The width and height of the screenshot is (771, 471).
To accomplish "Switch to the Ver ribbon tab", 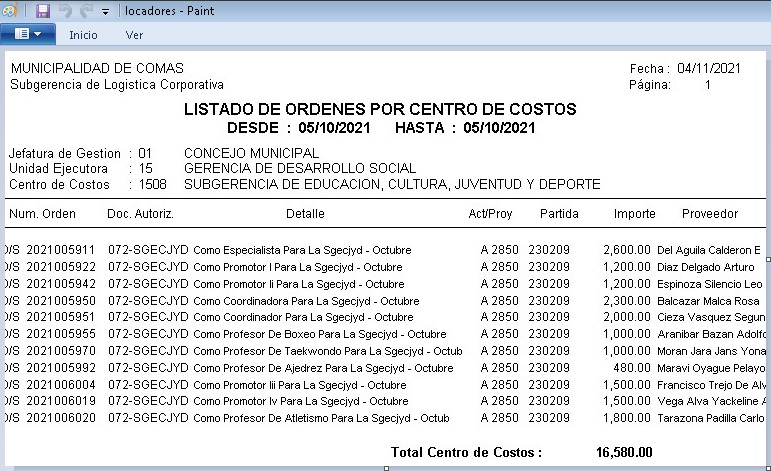I will pos(134,35).
